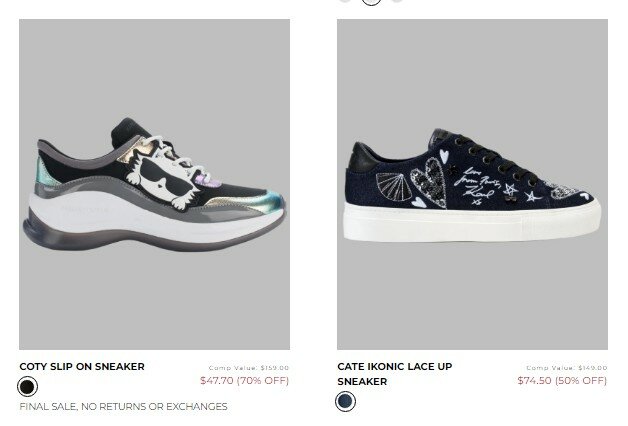Click the Comp Value $159.00 text

(249, 368)
